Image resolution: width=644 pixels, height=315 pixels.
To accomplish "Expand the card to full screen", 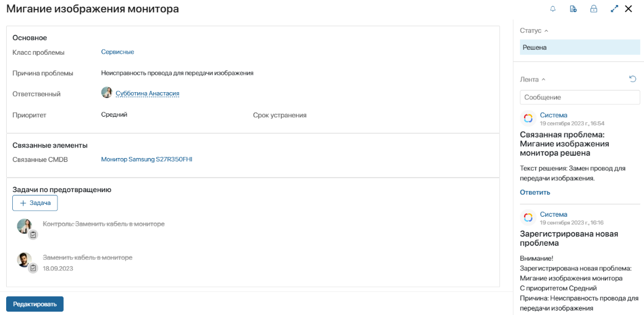I will (614, 9).
